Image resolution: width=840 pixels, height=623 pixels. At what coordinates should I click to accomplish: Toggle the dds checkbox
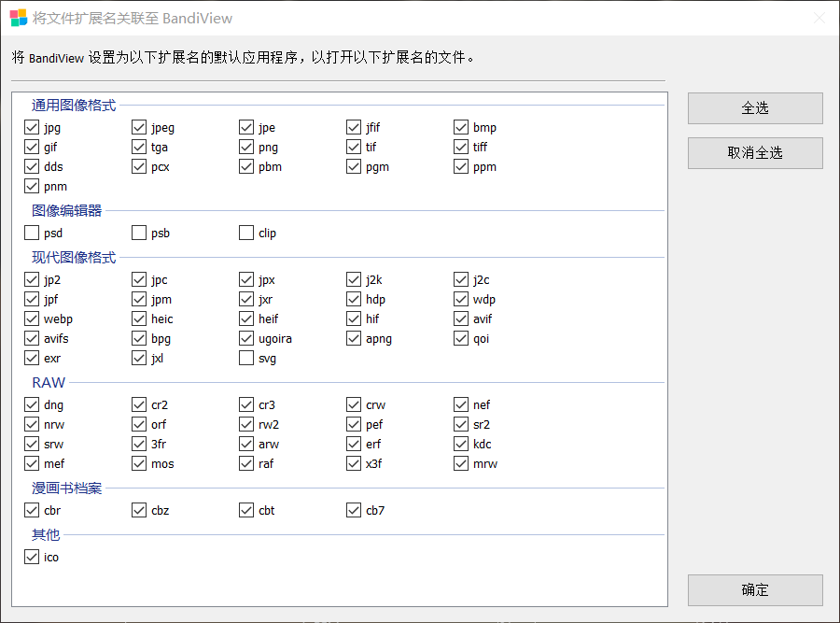coord(32,167)
